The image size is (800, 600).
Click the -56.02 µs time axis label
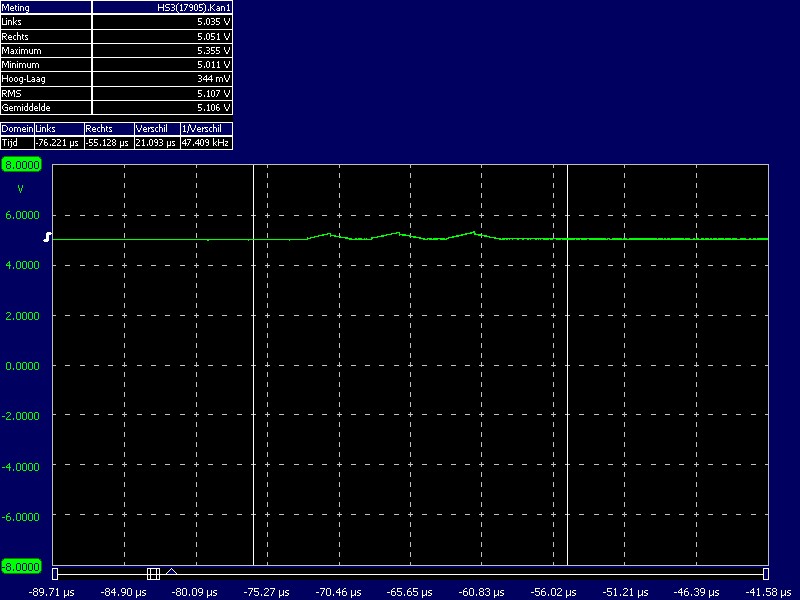click(x=553, y=592)
